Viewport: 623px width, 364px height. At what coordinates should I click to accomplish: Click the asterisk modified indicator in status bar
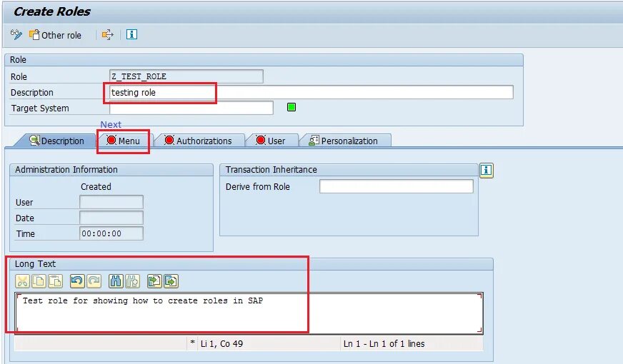[x=192, y=343]
